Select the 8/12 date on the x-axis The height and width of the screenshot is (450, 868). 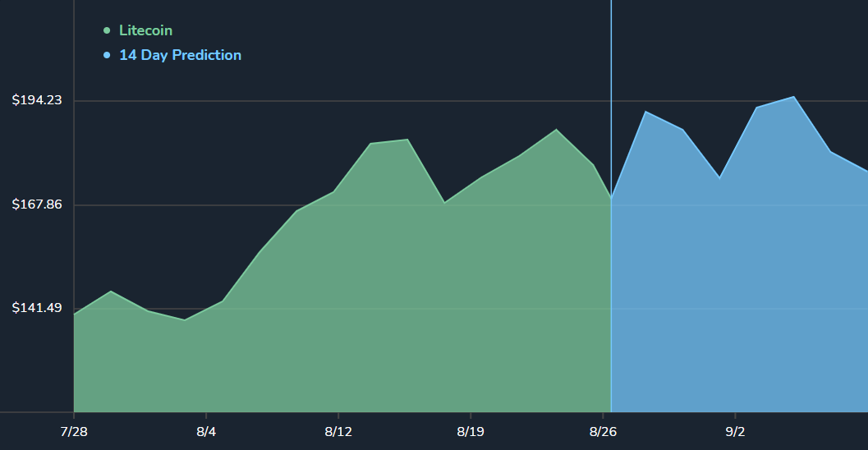tap(338, 432)
